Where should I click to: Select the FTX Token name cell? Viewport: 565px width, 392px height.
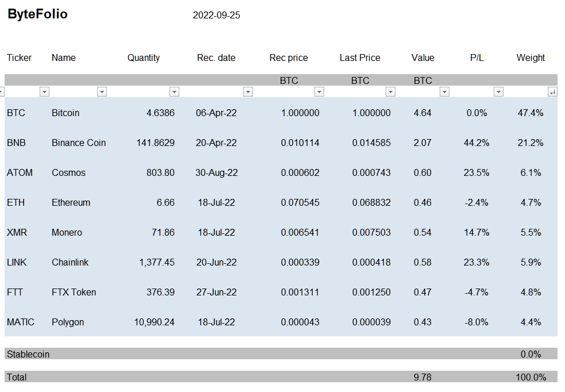74,292
